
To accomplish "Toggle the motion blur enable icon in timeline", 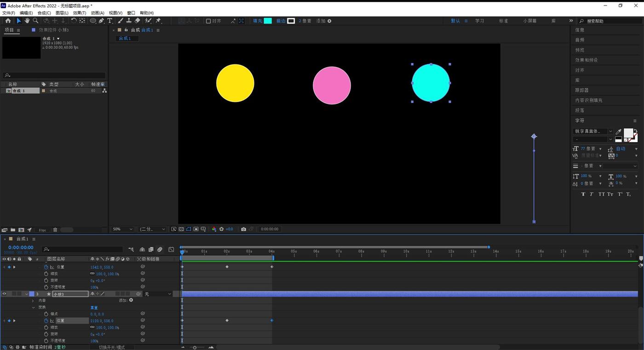I will [160, 249].
